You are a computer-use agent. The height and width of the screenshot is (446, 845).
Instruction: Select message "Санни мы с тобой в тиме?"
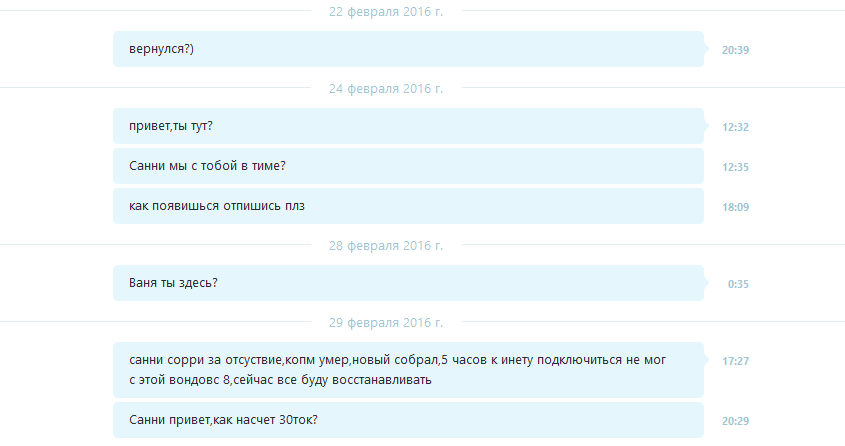tap(408, 166)
